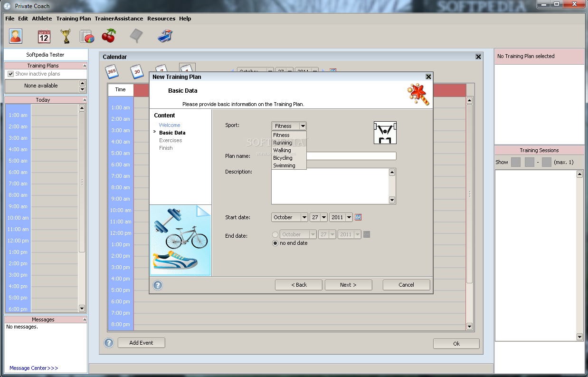Click into the Description text area
This screenshot has width=588, height=377.
tap(330, 186)
